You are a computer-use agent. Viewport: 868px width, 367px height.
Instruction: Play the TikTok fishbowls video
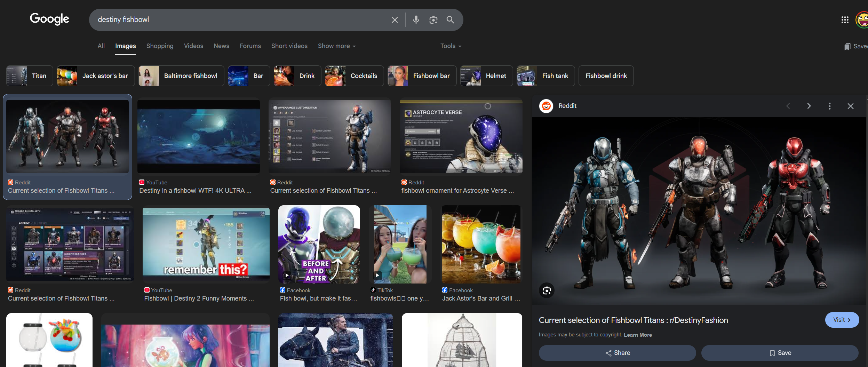(x=377, y=275)
